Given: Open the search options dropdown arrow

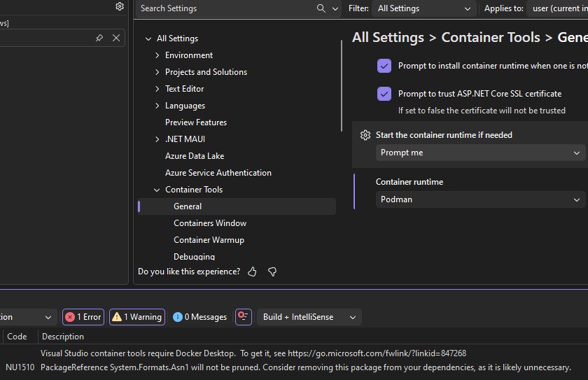Looking at the screenshot, I should coord(335,8).
